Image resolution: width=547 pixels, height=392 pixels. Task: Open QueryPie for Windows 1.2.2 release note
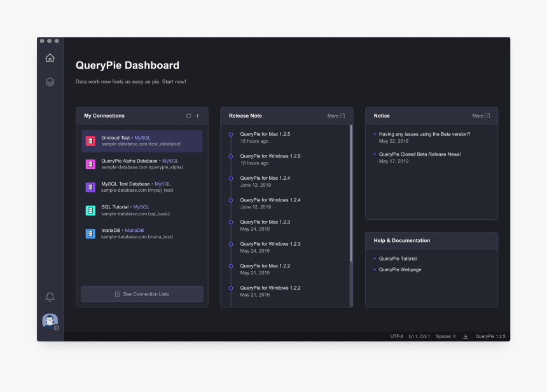click(270, 288)
